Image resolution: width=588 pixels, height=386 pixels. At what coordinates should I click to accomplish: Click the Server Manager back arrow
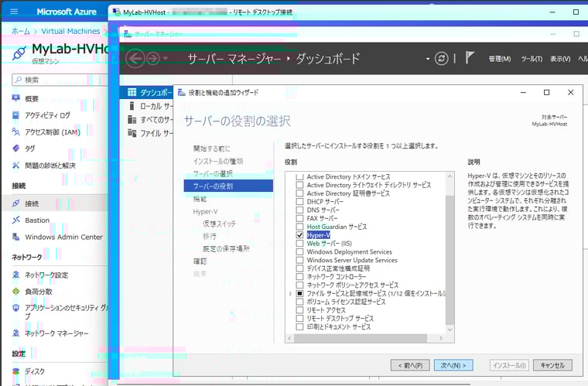(135, 59)
